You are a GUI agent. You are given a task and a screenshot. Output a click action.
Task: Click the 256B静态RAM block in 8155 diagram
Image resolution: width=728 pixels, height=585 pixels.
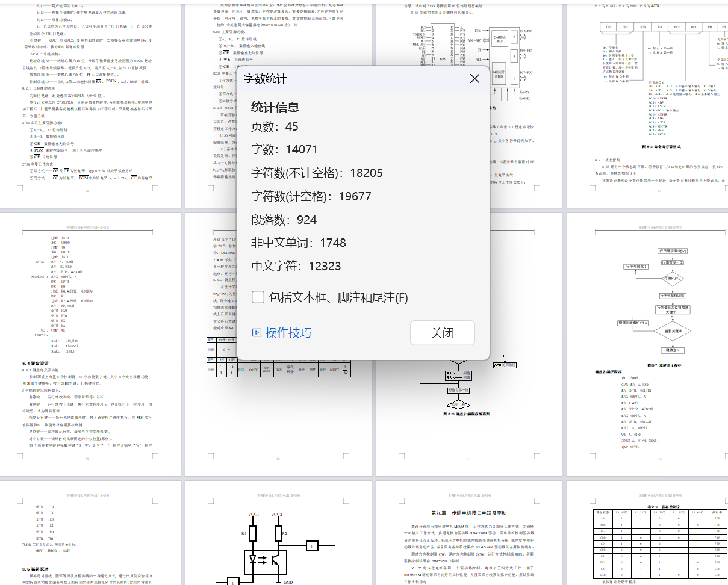point(499,40)
